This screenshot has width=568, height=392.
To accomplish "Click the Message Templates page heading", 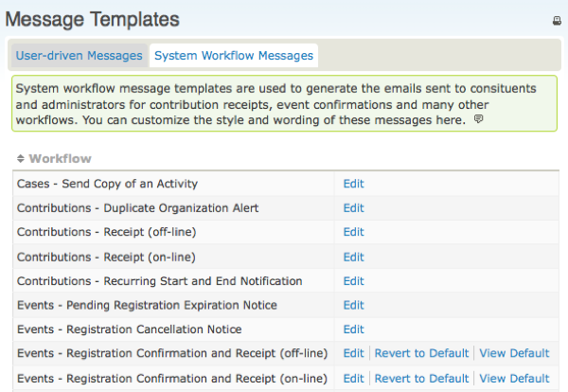I will click(x=93, y=18).
